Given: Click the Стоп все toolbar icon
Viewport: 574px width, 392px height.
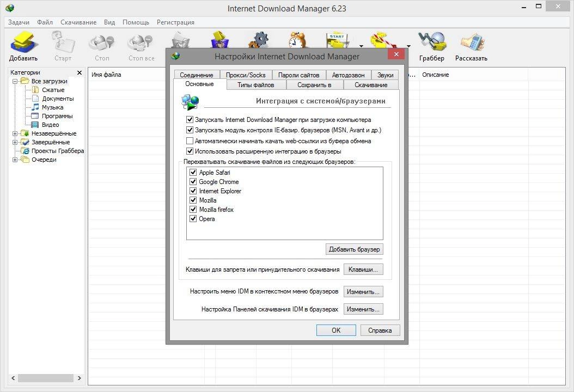Looking at the screenshot, I should [x=141, y=43].
